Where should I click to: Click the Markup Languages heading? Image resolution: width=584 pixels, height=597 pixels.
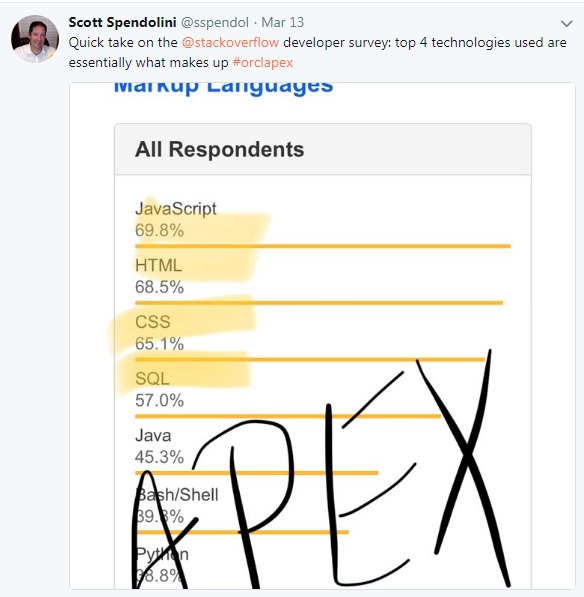pos(223,87)
